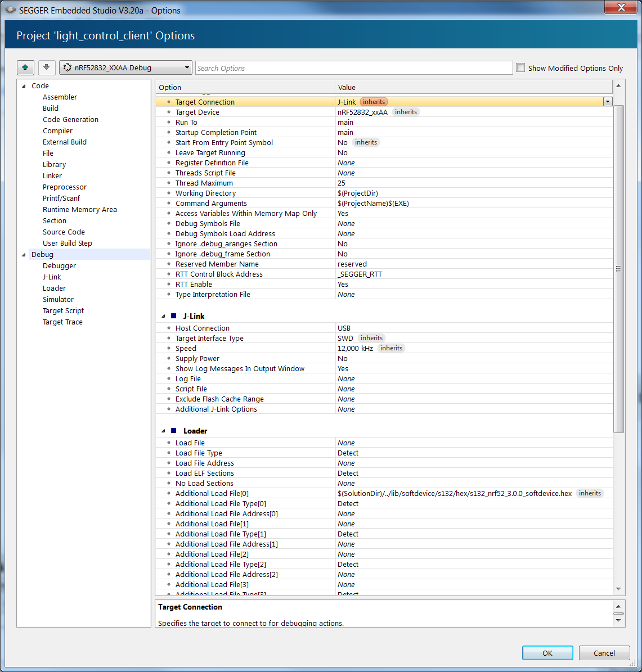Select J-Link in the left tree
This screenshot has width=642, height=672.
tap(52, 277)
